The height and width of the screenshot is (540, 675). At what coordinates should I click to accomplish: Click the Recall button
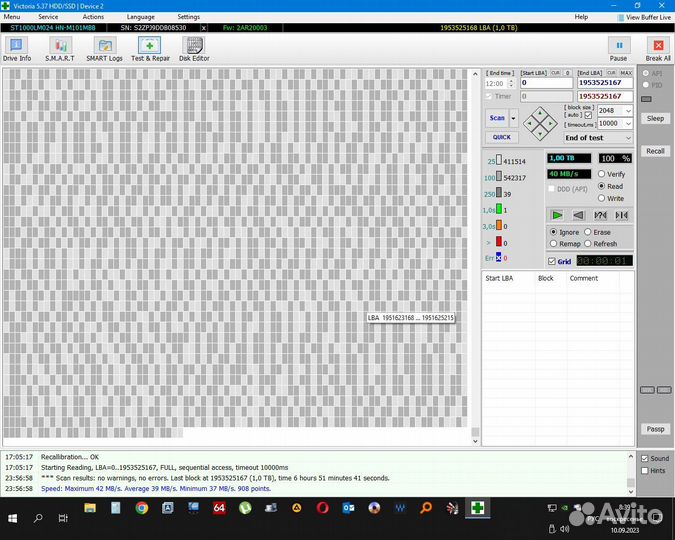coord(655,151)
